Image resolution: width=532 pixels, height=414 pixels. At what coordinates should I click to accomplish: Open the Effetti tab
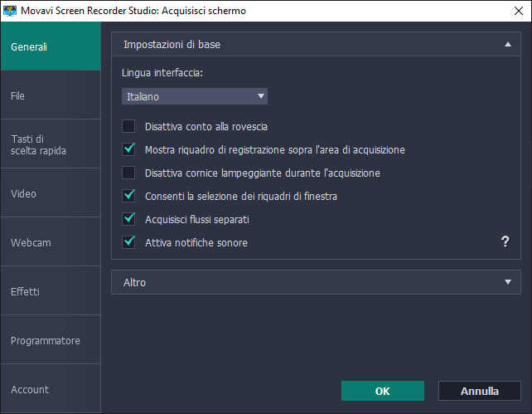(50, 291)
